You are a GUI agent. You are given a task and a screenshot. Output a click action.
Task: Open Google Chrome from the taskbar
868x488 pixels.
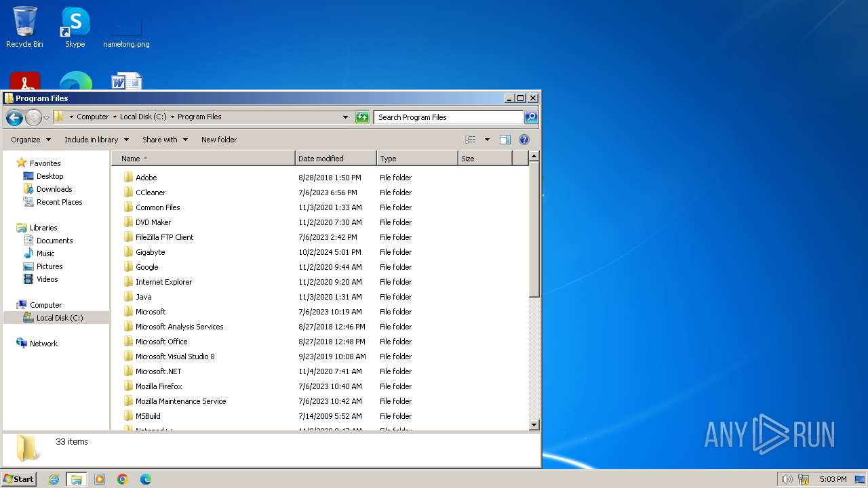(123, 479)
